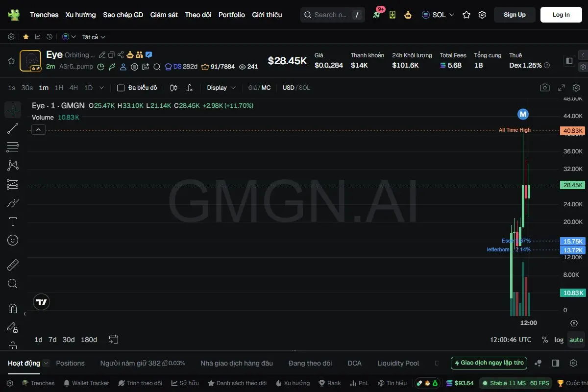Expand the Display dropdown
The image size is (588, 392).
point(221,88)
